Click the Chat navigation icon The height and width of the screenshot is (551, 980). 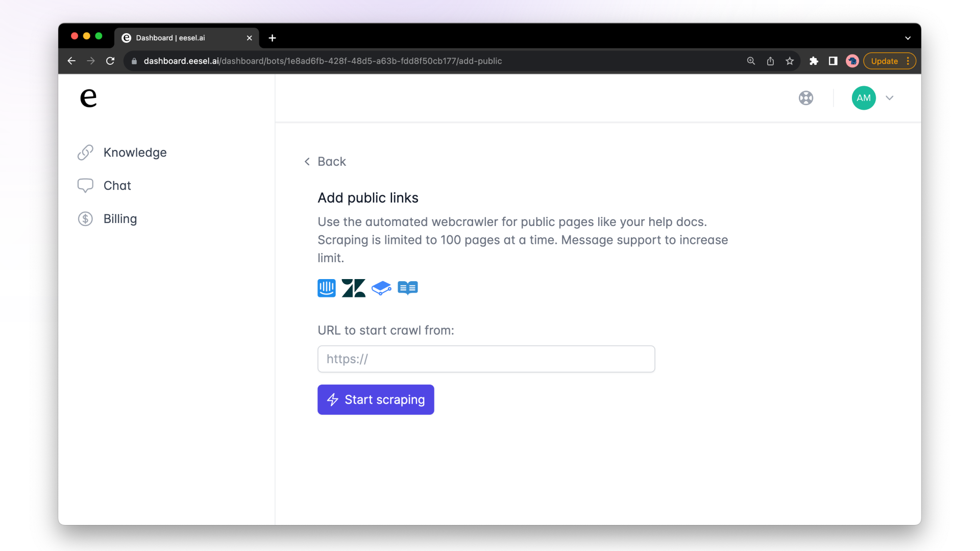pos(85,186)
